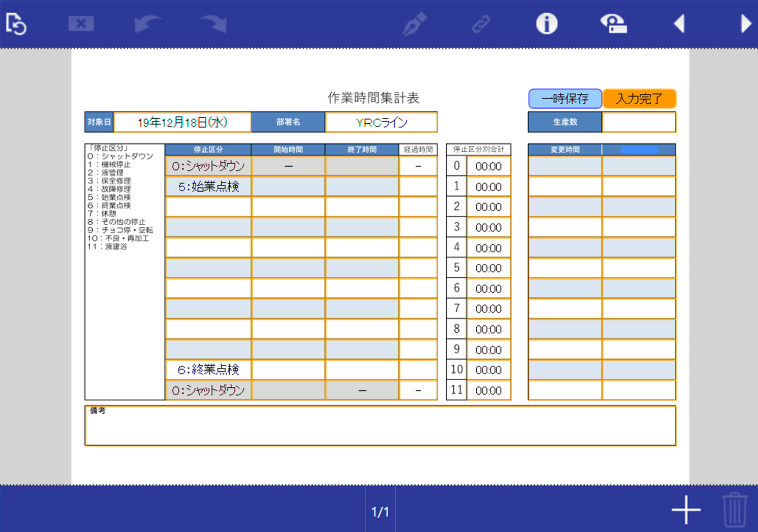Open the 対象日 date field

tap(182, 122)
